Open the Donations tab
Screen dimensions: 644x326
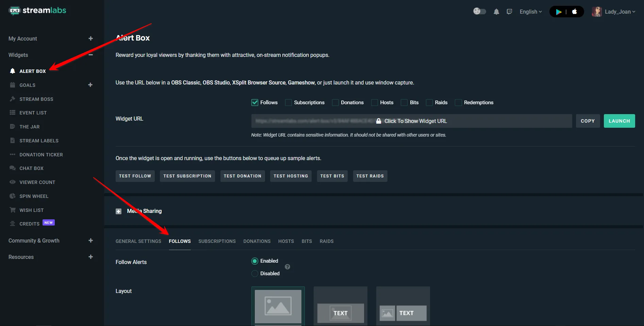257,241
